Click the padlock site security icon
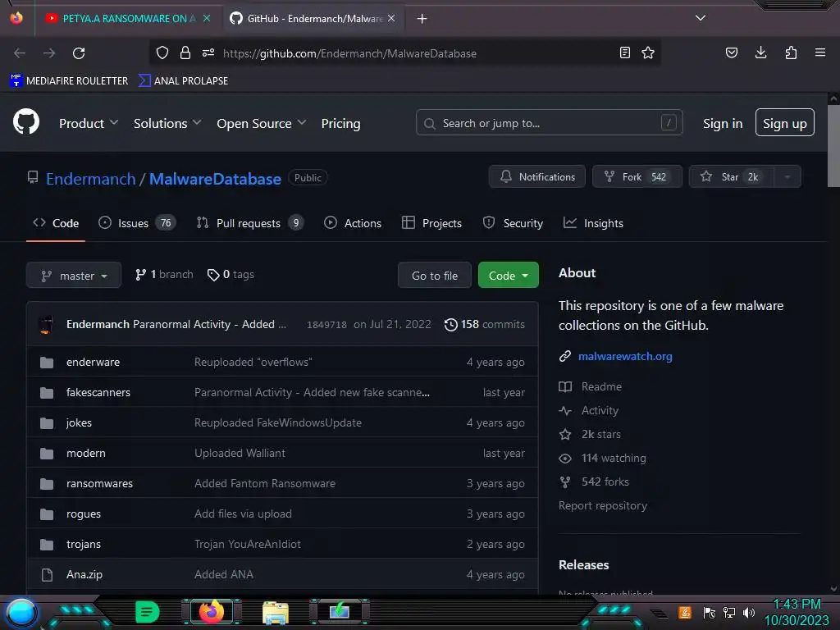The width and height of the screenshot is (840, 630). (x=185, y=52)
